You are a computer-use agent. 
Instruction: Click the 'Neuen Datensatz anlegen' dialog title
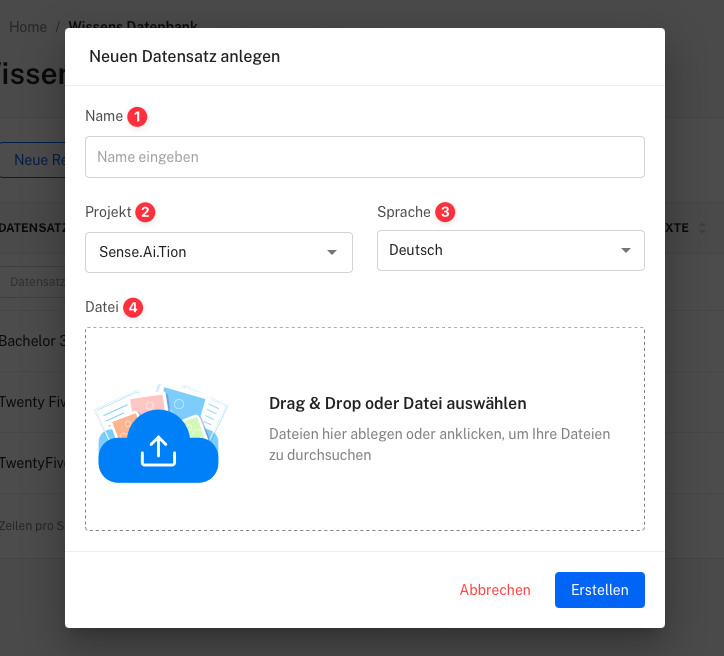click(184, 56)
